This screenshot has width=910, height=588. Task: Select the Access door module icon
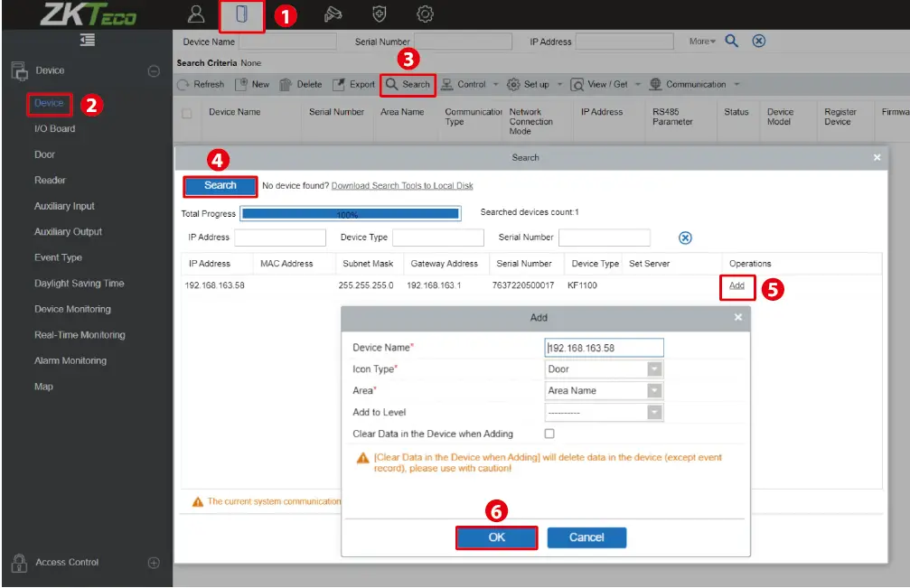click(x=241, y=14)
